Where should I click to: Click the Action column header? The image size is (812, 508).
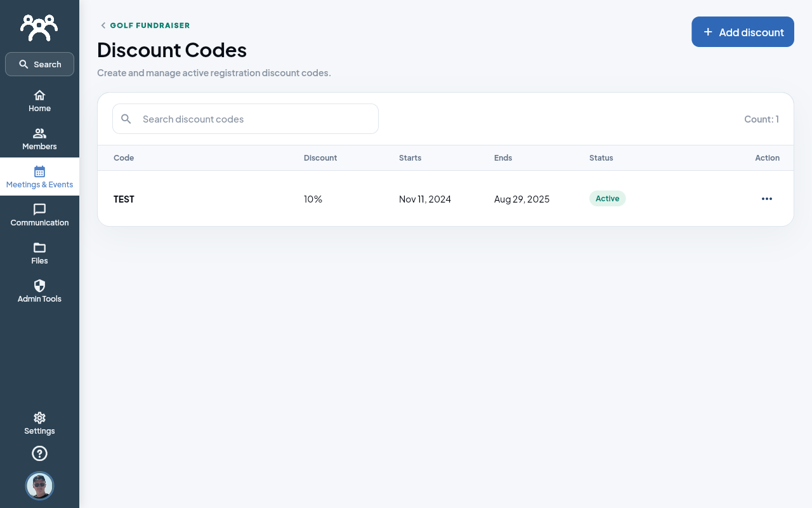767,157
